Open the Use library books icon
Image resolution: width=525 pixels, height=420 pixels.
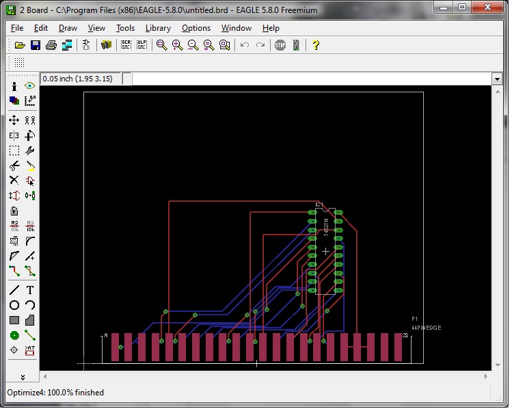click(x=106, y=45)
